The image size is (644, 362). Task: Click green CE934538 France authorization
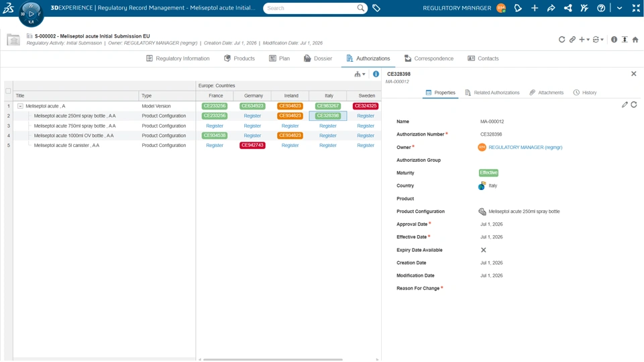coord(215,136)
